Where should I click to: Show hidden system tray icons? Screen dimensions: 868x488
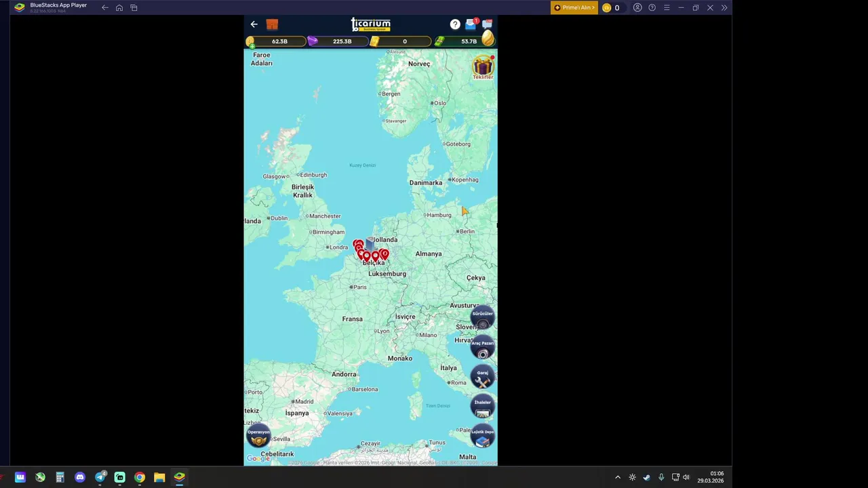(617, 477)
